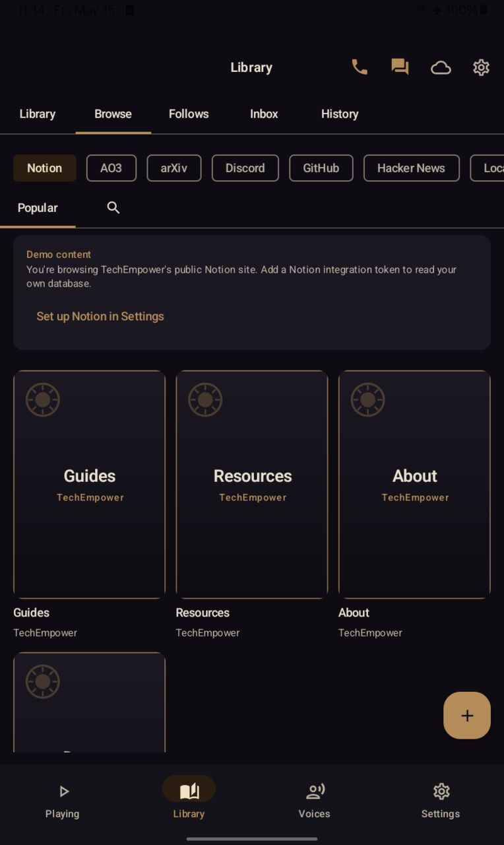Tap the cloud sync icon
This screenshot has width=504, height=845.
[441, 67]
